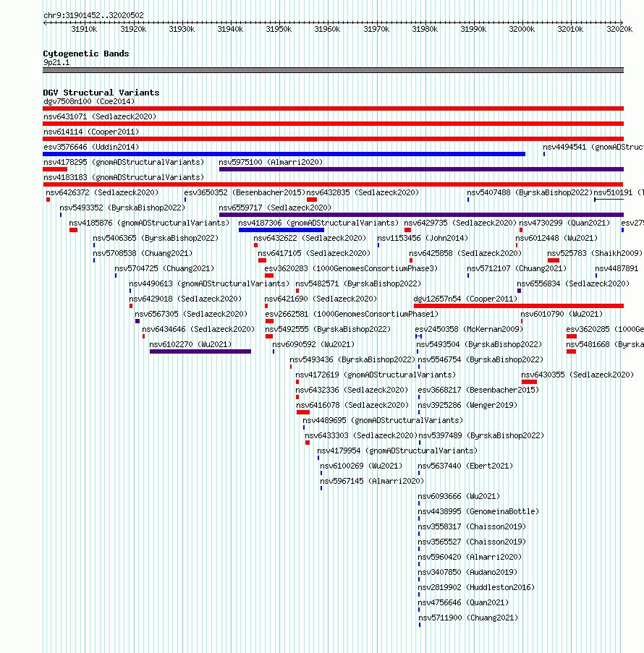This screenshot has height=653, width=644.
Task: Select nsv4187306 blue variant bar
Action: 281,230
